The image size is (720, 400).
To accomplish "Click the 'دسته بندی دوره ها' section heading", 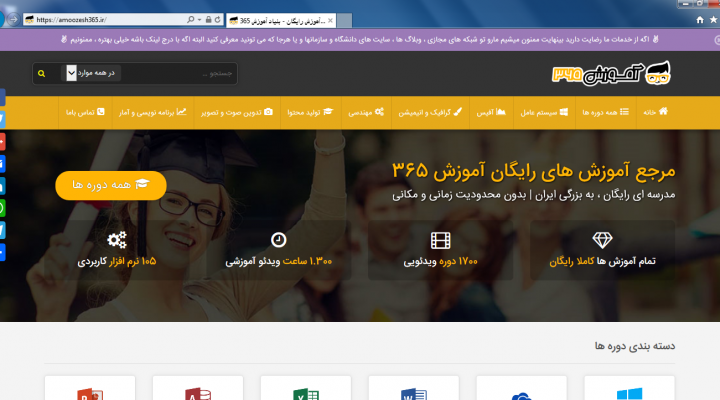I will (x=635, y=346).
